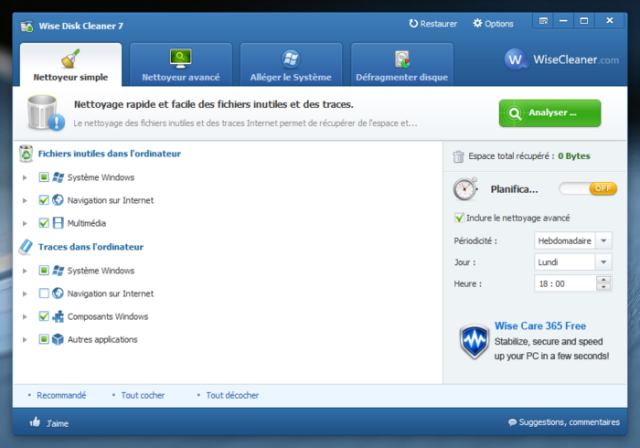Viewport: 640px width, 448px height.
Task: Switch to the Nettoyeur avancé tab
Action: tap(181, 65)
